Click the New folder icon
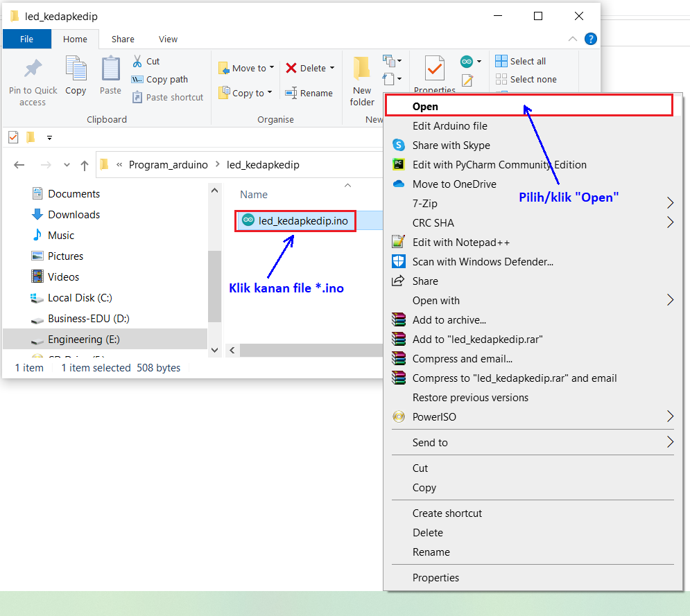The height and width of the screenshot is (616, 690). pyautogui.click(x=362, y=69)
